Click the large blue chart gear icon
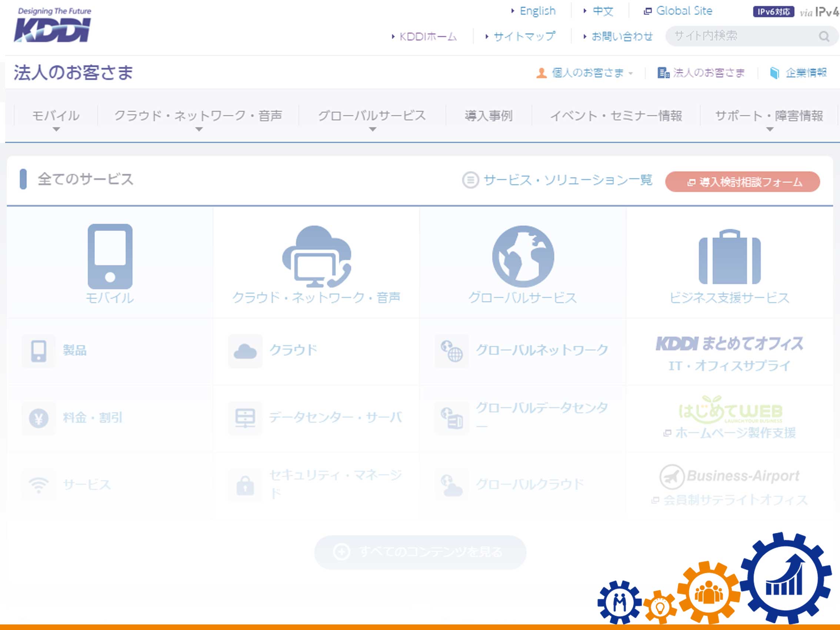This screenshot has height=630, width=840. click(x=785, y=578)
